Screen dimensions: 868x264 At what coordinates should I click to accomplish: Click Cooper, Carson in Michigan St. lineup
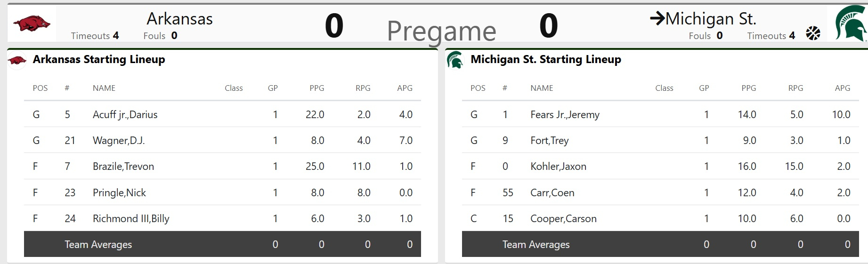[563, 219]
